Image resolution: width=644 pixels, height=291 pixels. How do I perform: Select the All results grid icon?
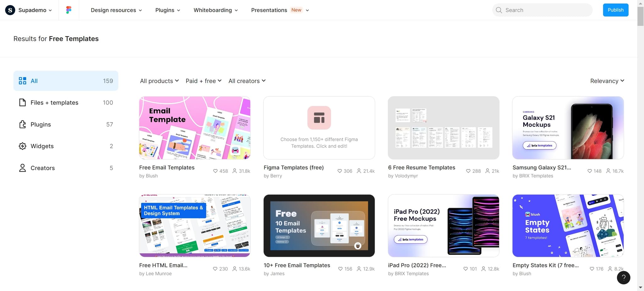click(x=22, y=80)
